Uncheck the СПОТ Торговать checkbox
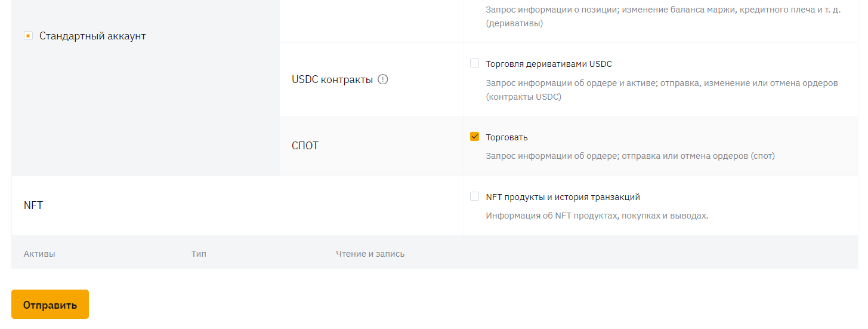This screenshot has height=329, width=868. coord(474,137)
